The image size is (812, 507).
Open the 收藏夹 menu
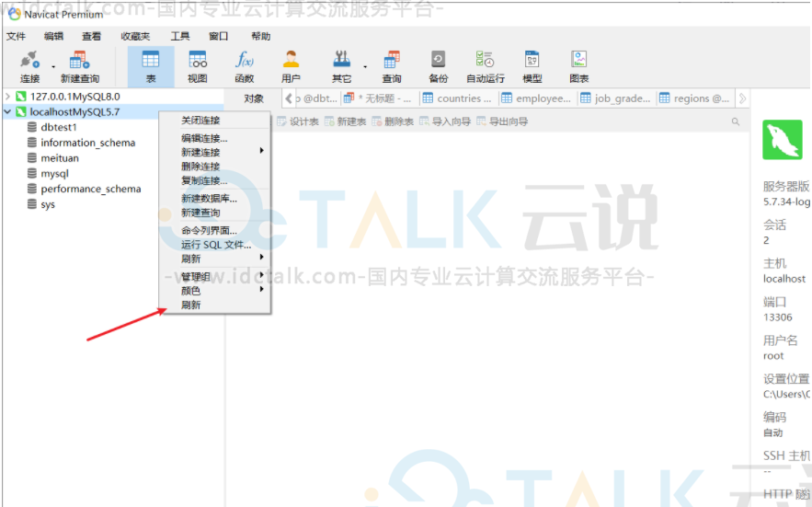135,36
